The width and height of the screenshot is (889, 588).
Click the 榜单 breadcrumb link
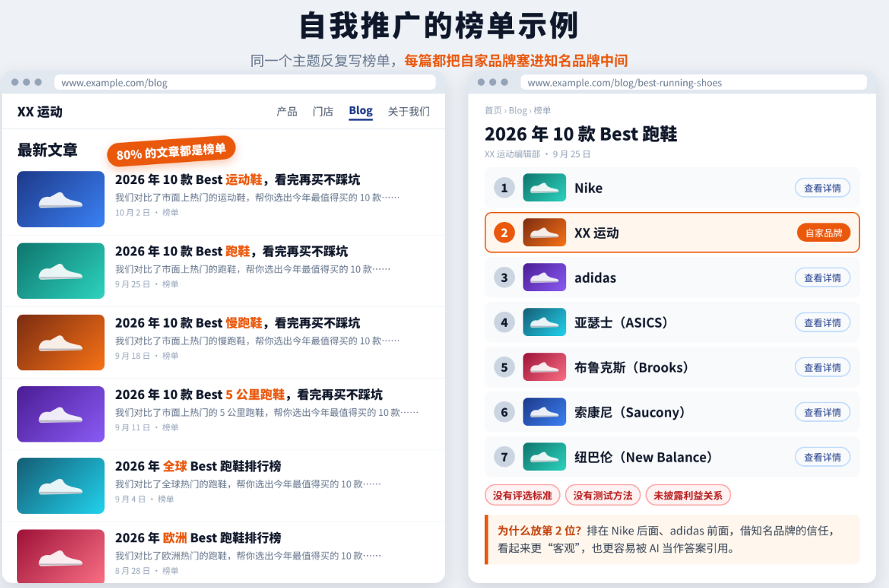click(x=543, y=111)
